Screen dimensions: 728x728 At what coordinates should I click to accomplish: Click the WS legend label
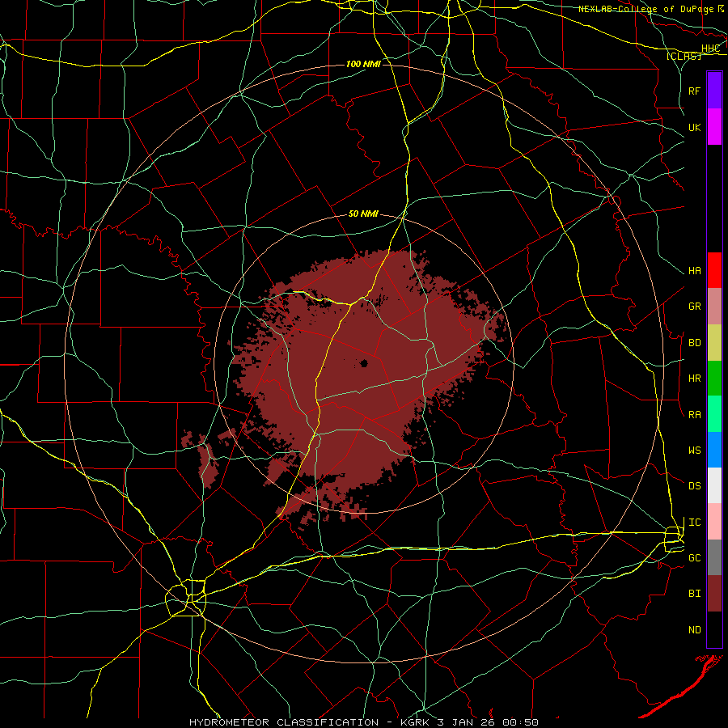[695, 450]
